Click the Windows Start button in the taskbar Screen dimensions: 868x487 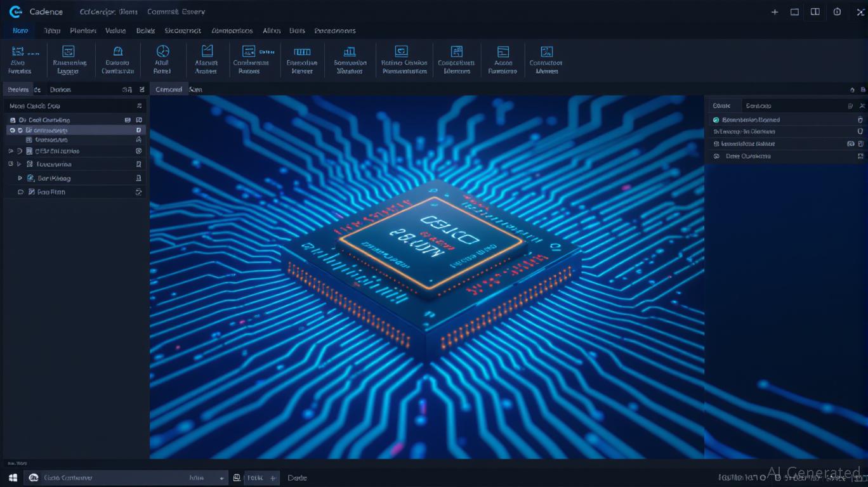point(13,477)
